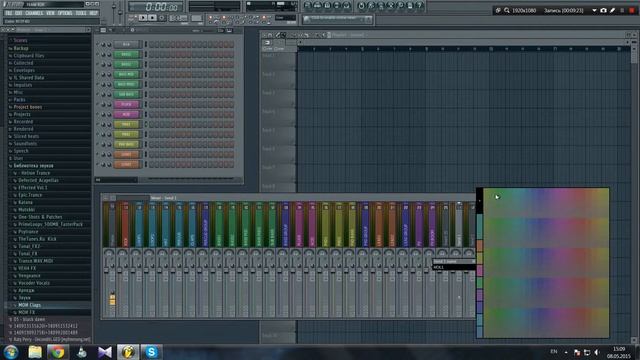640x360 pixels.
Task: Expand the Sliced beats folder
Action: (x=26, y=136)
